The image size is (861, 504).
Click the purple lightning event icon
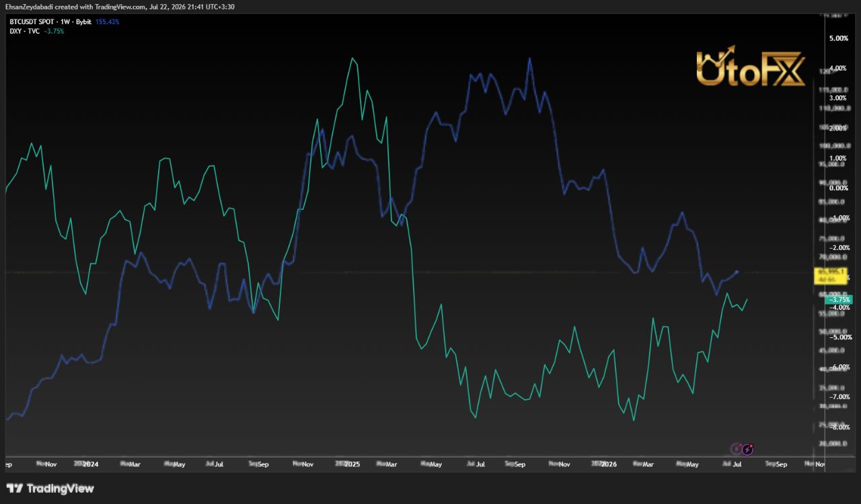(x=748, y=448)
